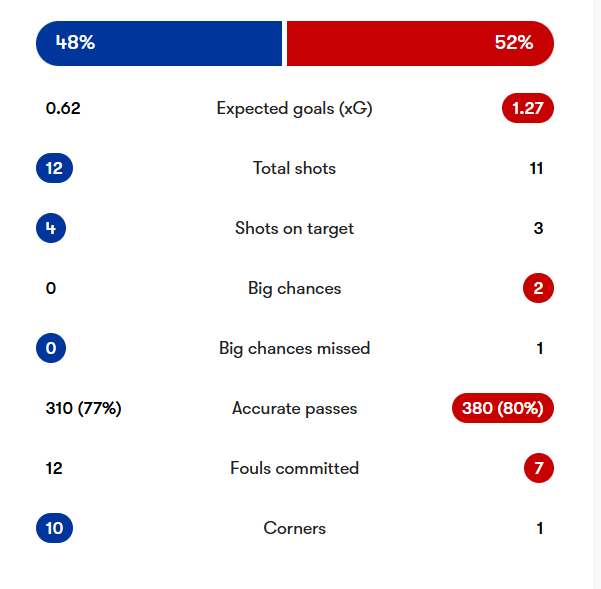Select the Big chances label
The image size is (601, 589).
click(x=294, y=288)
